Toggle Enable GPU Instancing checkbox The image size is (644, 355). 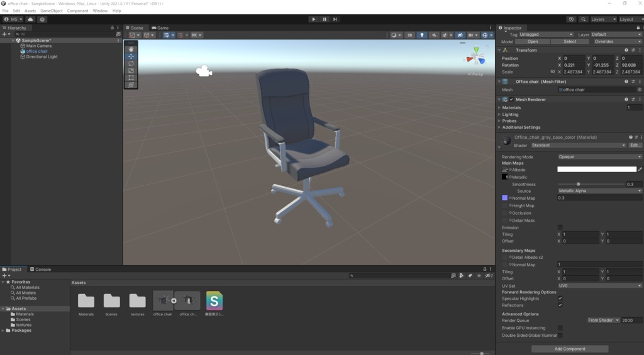pos(560,328)
